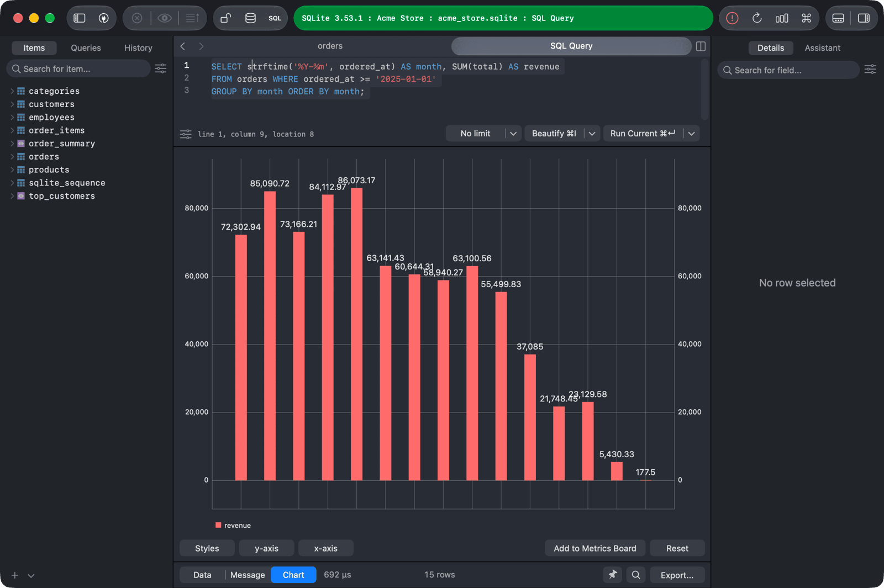Viewport: 884px width, 588px height.
Task: Pin the query result with pin icon
Action: (x=612, y=575)
